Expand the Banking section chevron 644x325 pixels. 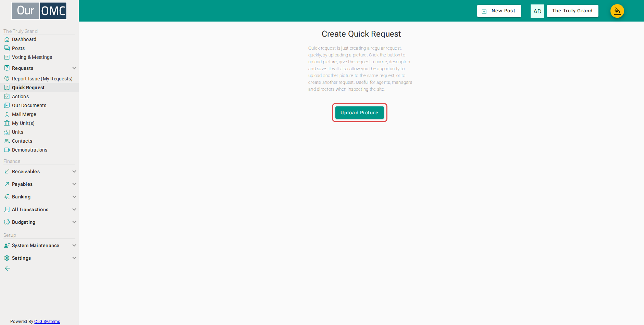tap(74, 197)
